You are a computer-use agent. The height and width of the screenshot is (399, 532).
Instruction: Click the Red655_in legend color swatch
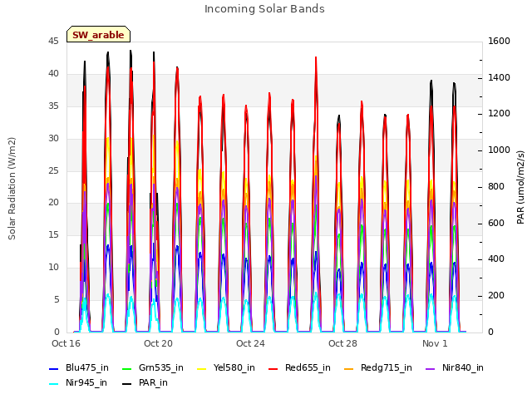pos(273,369)
